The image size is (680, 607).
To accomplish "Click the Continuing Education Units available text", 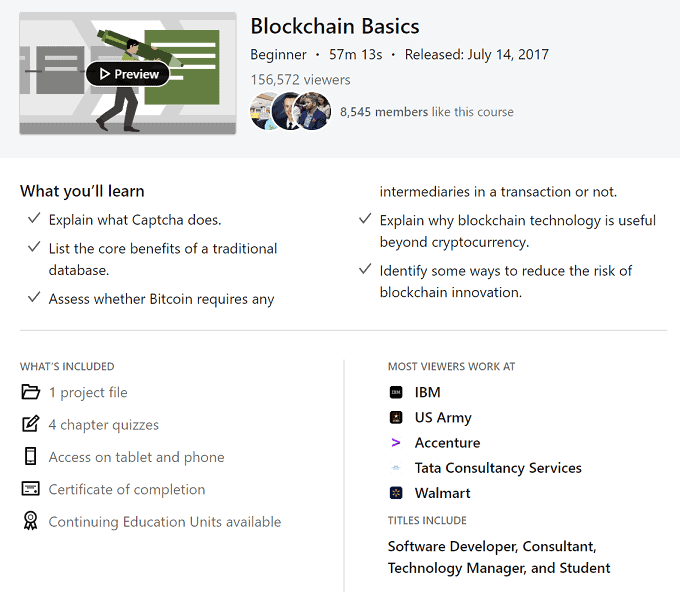I will [165, 522].
